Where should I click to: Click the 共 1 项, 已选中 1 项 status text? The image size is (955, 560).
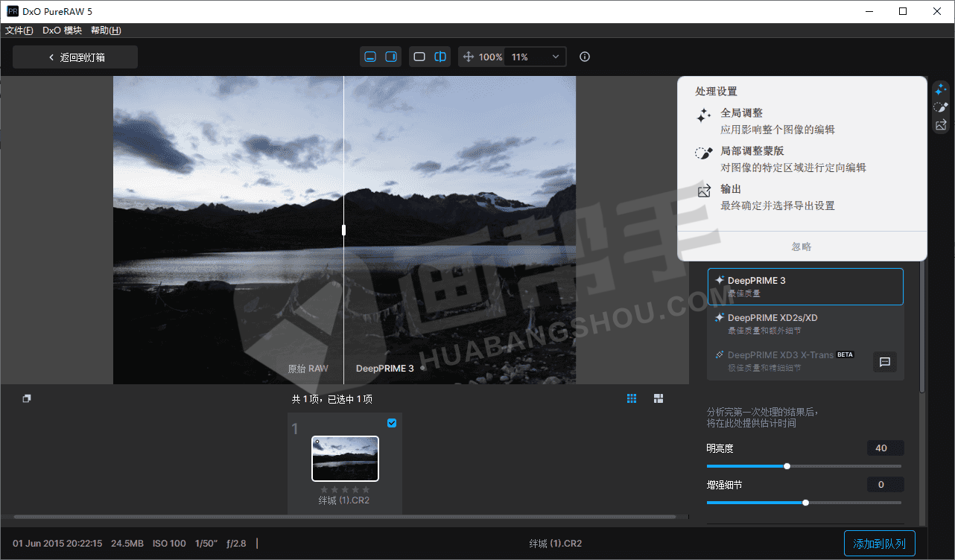(332, 399)
